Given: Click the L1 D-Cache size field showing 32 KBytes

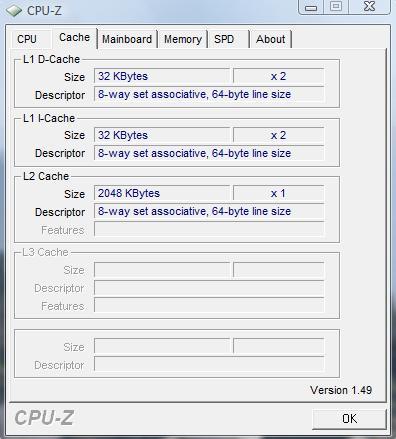Looking at the screenshot, I should click(162, 76).
